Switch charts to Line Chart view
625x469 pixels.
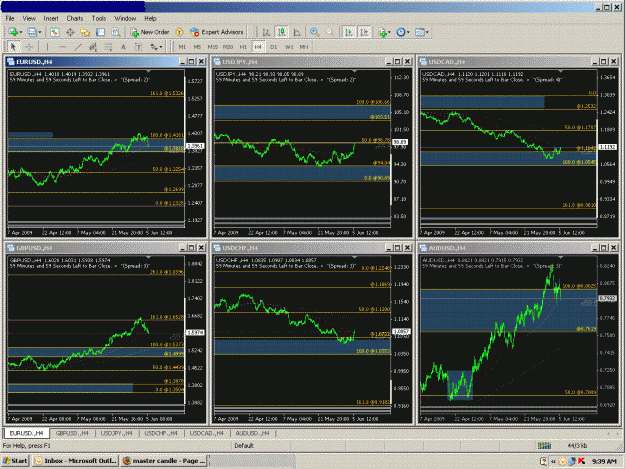point(297,32)
